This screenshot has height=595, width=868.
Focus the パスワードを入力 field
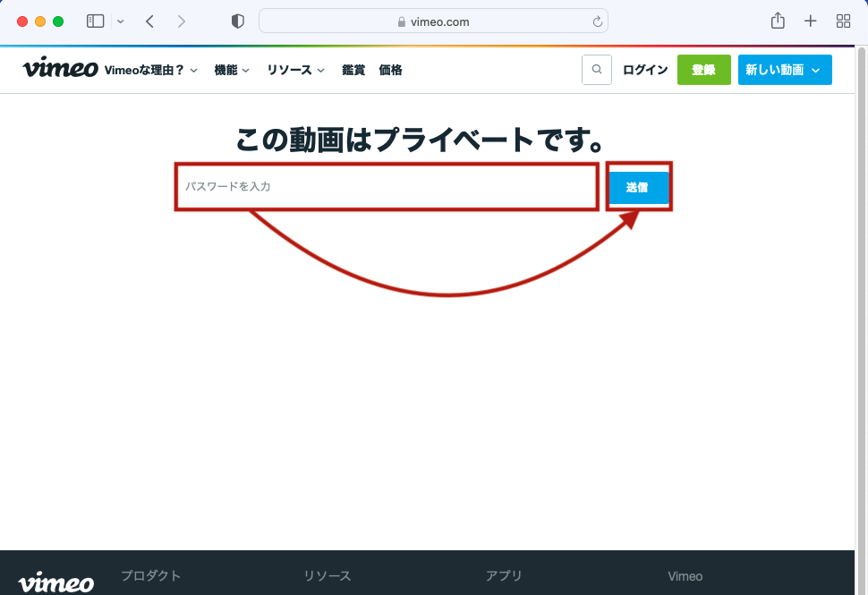[387, 186]
